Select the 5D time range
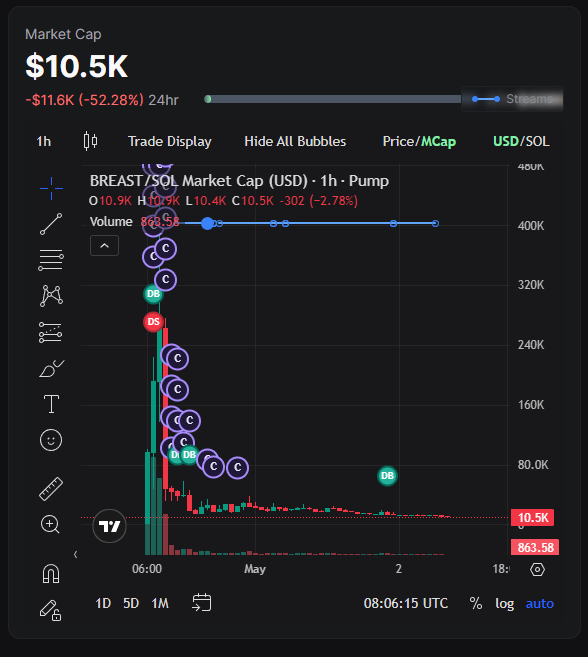588x657 pixels. 131,603
